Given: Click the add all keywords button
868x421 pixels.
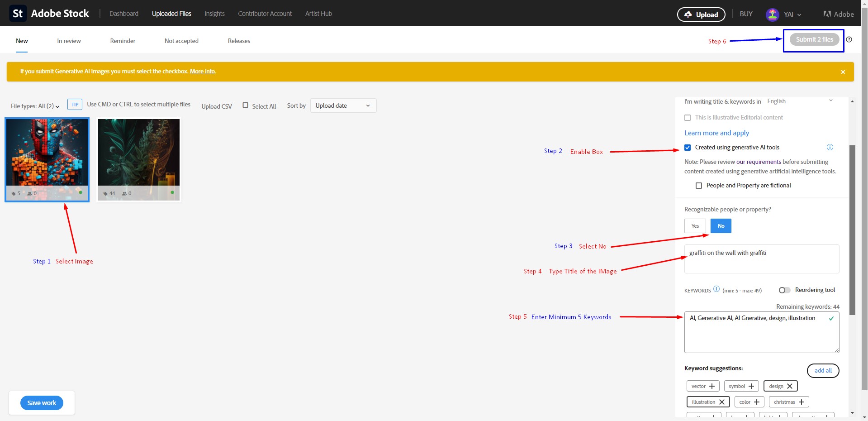Looking at the screenshot, I should tap(823, 370).
